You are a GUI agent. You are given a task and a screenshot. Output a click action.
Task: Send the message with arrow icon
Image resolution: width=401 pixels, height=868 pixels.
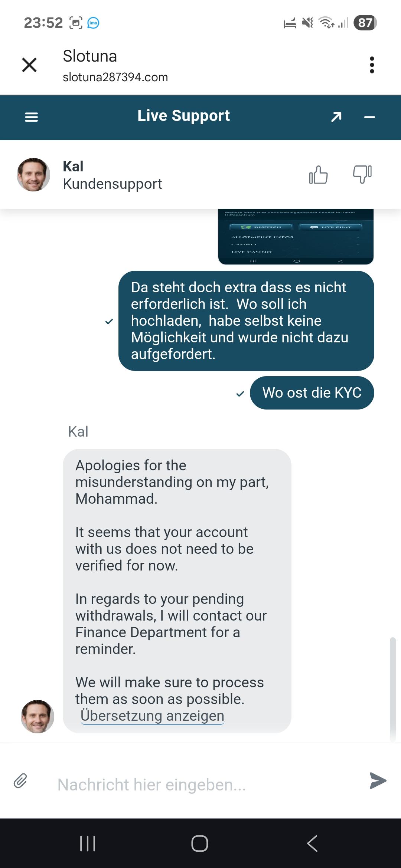point(378,780)
